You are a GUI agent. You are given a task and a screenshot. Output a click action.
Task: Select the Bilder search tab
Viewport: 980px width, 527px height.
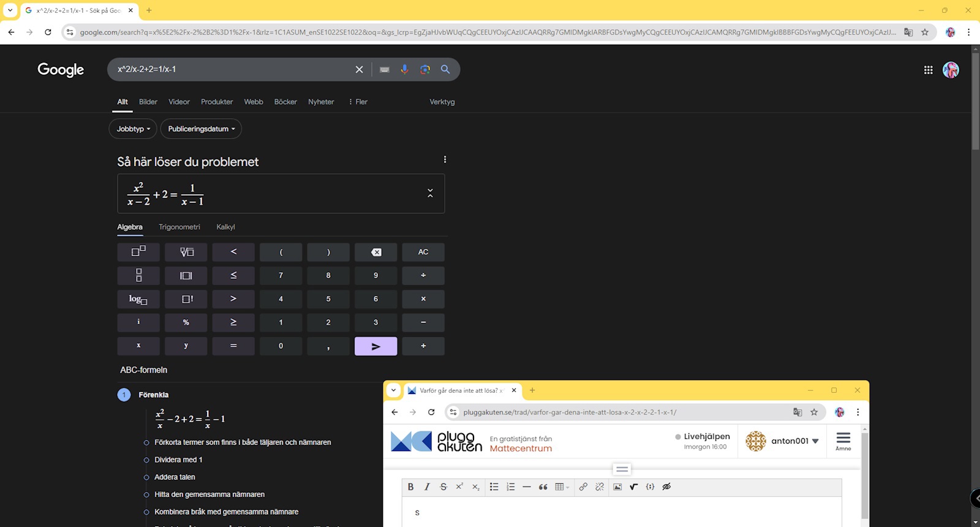(148, 102)
